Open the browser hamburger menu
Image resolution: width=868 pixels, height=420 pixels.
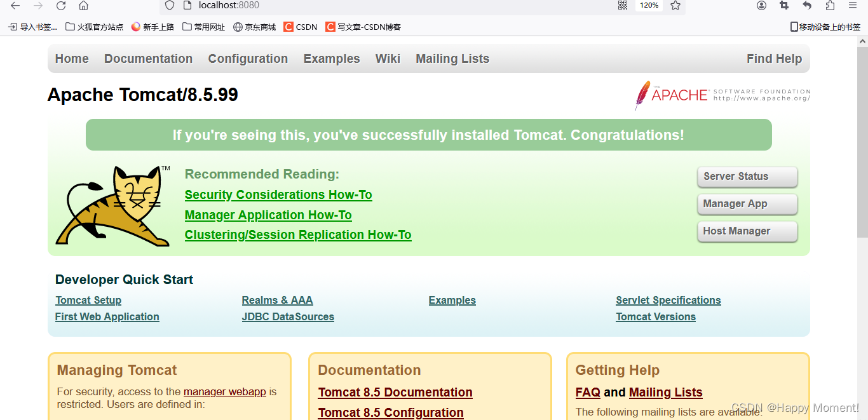tap(853, 5)
